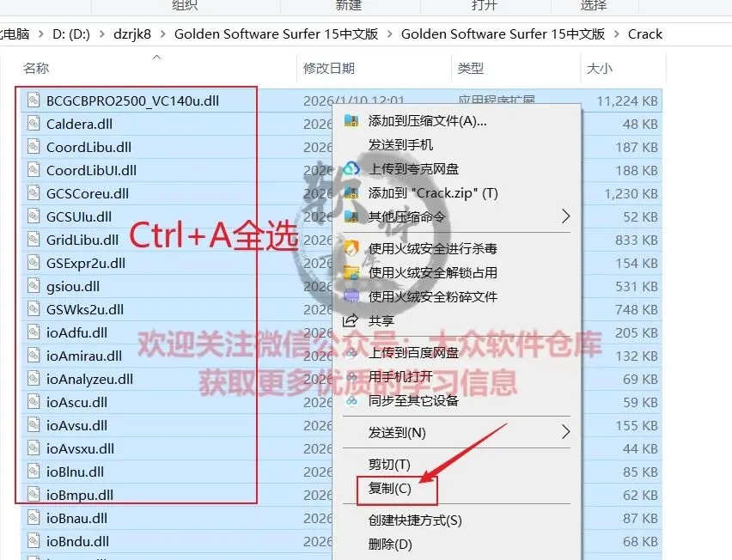Screen dimensions: 732x560
Task: Select 同步至其它设备 menu entry
Action: tap(413, 400)
